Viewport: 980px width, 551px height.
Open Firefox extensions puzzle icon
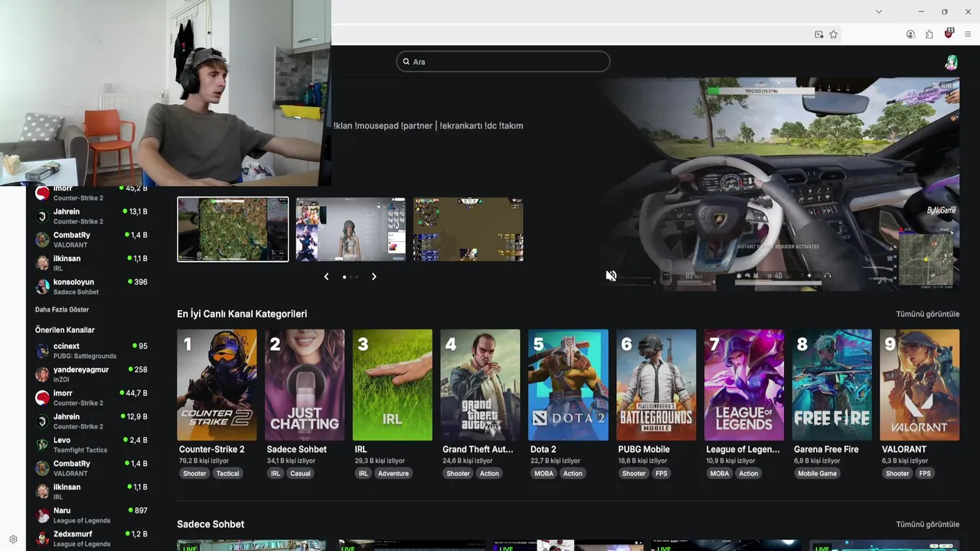click(x=929, y=34)
